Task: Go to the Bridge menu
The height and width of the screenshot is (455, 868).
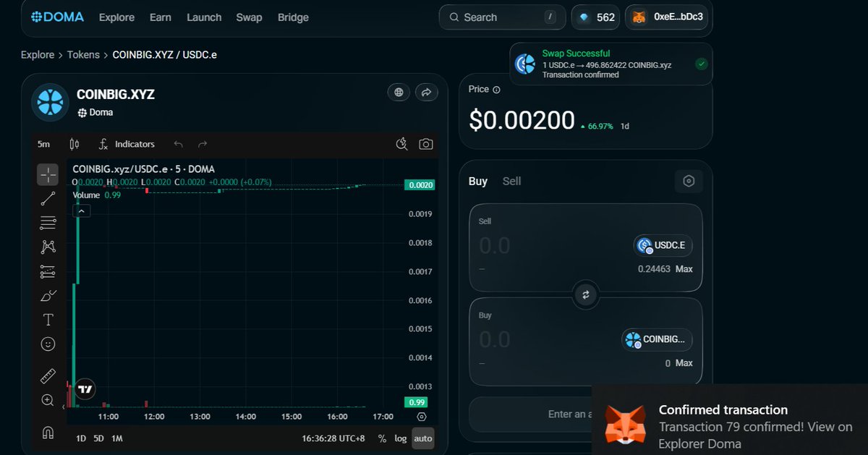Action: [x=293, y=17]
